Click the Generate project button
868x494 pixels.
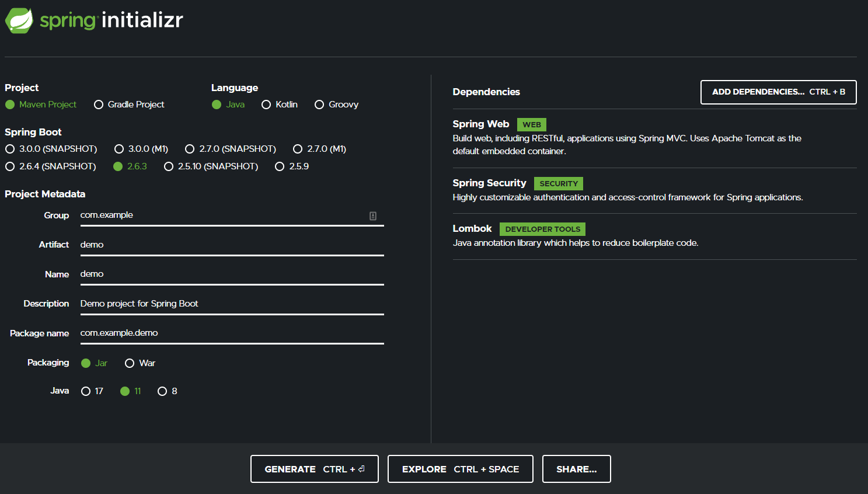click(315, 469)
